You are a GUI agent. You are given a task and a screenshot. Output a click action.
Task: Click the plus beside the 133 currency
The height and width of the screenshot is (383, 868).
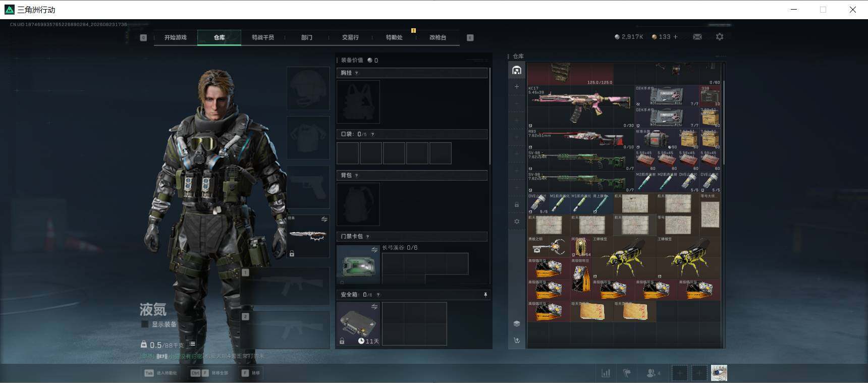[676, 37]
